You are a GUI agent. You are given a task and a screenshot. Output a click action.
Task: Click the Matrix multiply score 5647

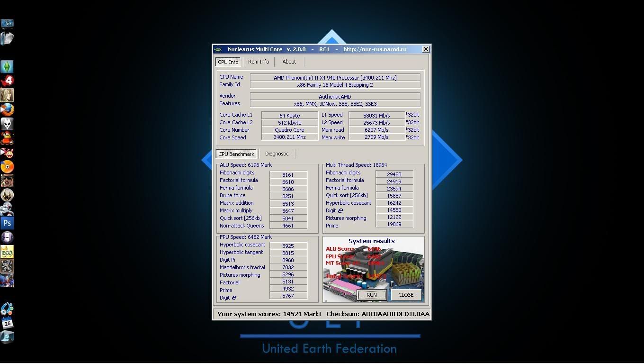click(288, 211)
